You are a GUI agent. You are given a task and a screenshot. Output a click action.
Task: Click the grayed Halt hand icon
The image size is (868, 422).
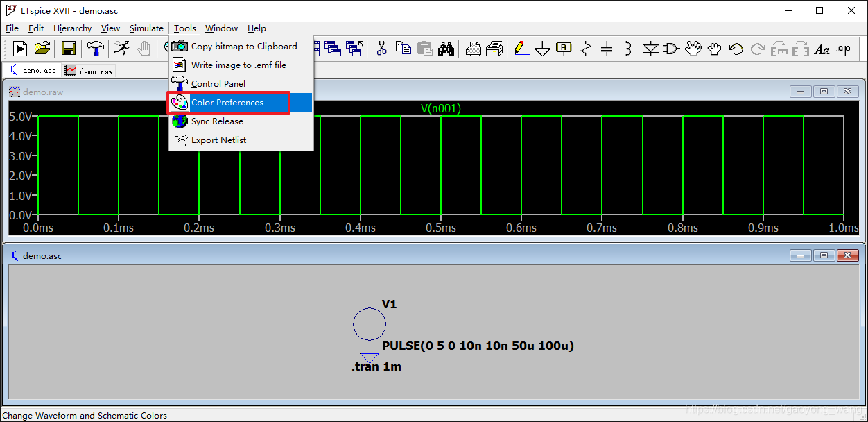click(x=144, y=48)
